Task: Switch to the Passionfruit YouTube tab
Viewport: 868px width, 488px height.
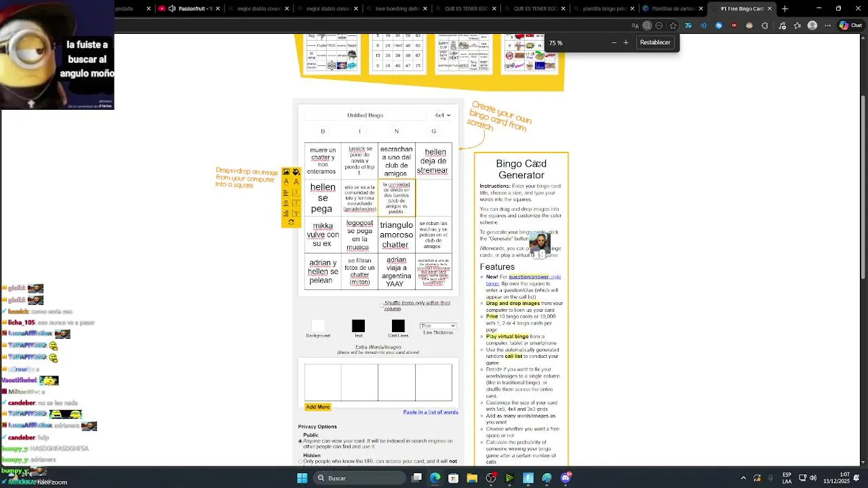Action: (194, 9)
